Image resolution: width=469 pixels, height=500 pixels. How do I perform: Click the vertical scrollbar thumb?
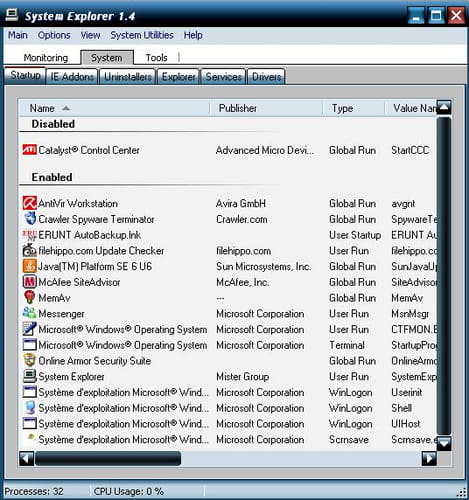pyautogui.click(x=444, y=276)
